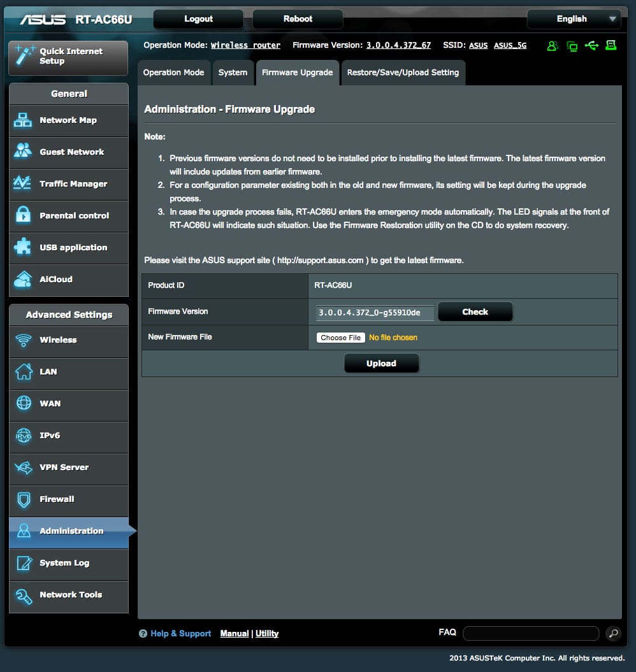Click the Wireless signal icon
636x672 pixels.
pyautogui.click(x=24, y=340)
